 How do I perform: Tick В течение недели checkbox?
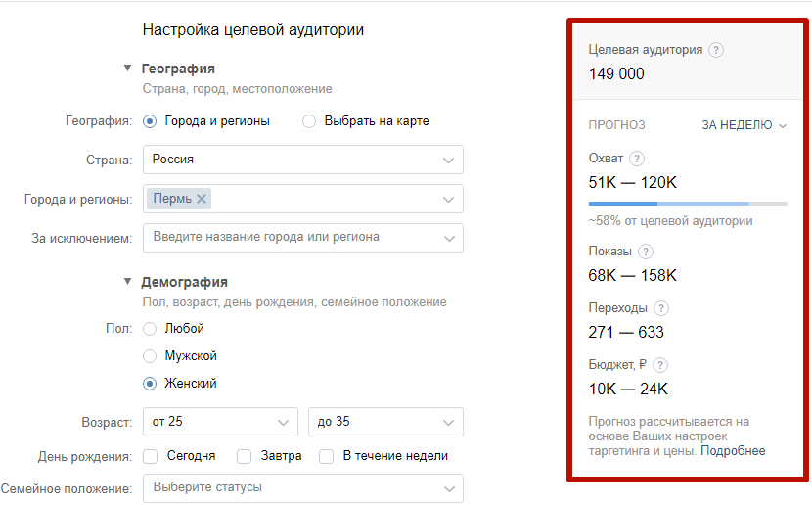click(x=326, y=456)
